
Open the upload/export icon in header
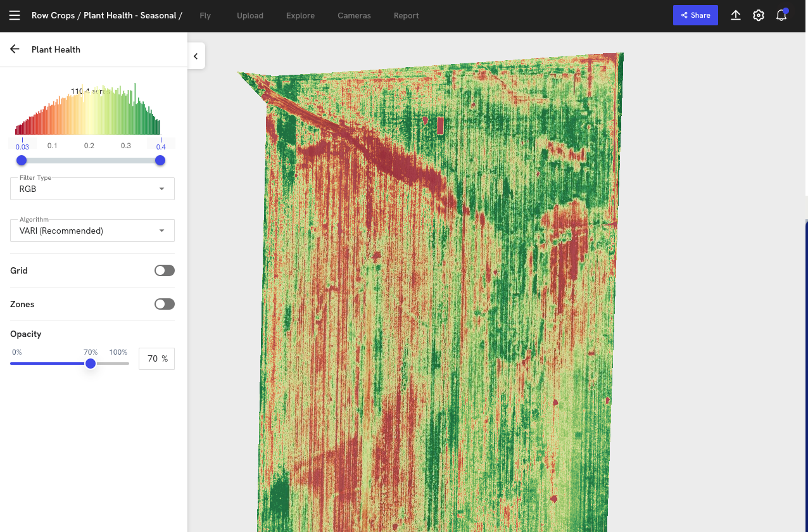pos(736,15)
